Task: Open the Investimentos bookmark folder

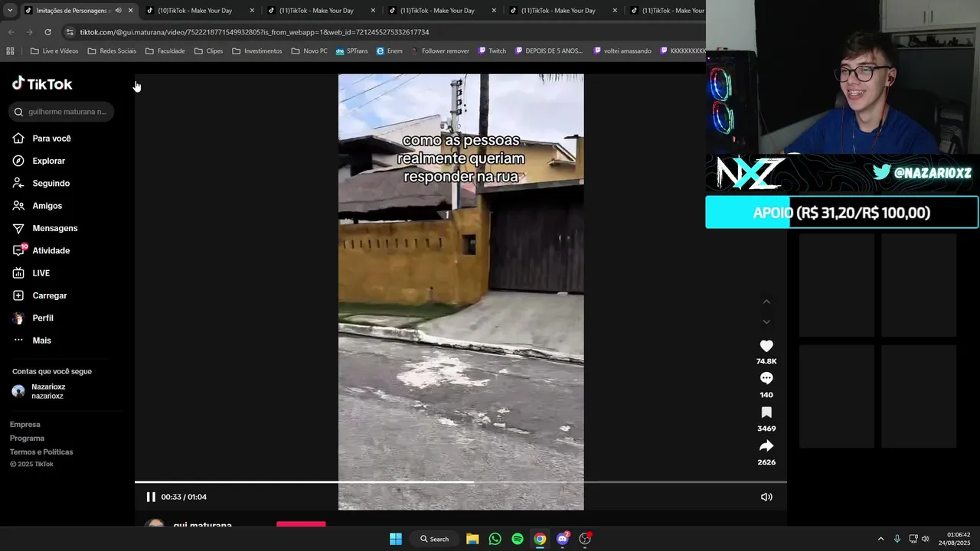Action: (256, 51)
